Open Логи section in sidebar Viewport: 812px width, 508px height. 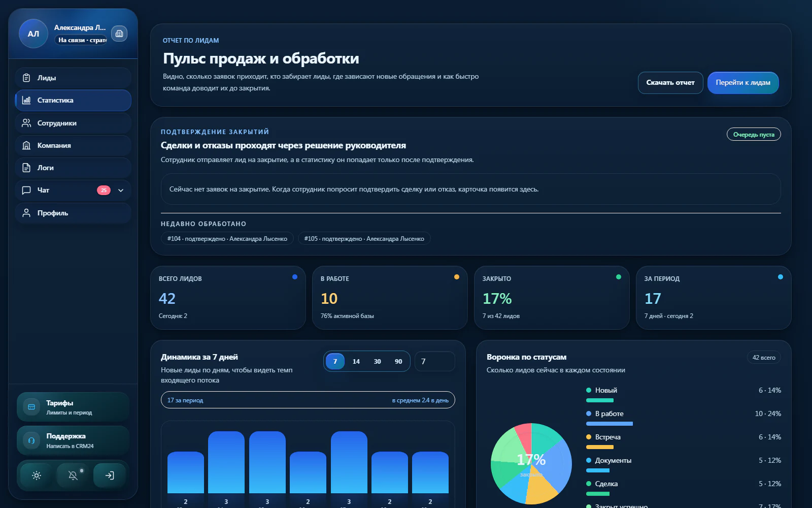click(73, 168)
